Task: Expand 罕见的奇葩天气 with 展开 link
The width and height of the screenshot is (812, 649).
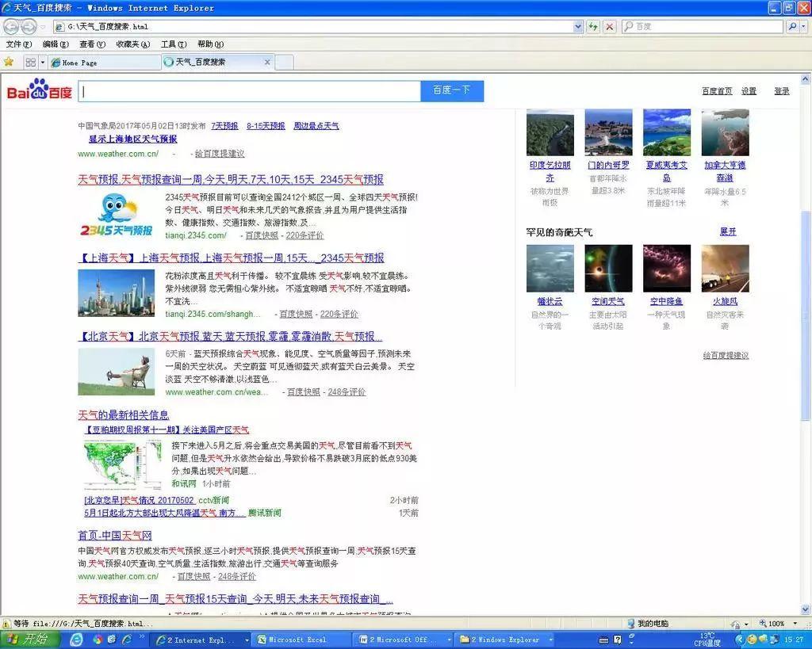Action: click(728, 232)
